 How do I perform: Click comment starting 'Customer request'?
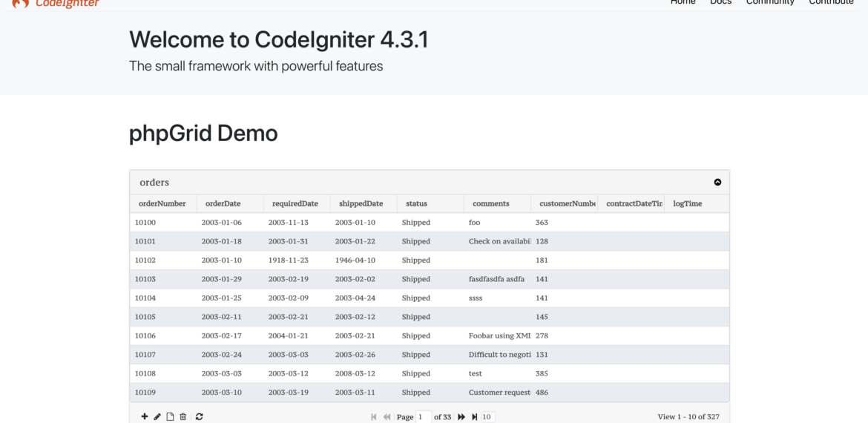pos(500,392)
